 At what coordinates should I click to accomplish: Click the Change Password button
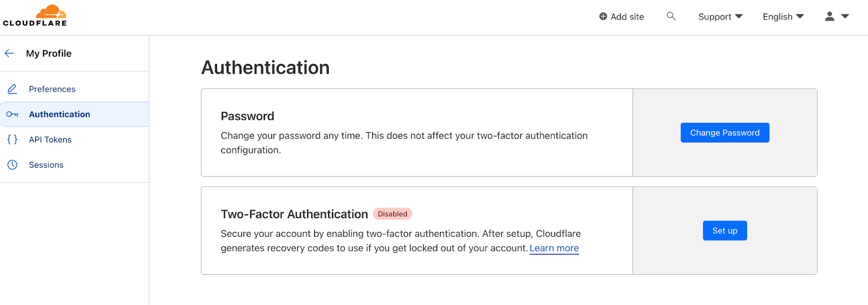725,133
